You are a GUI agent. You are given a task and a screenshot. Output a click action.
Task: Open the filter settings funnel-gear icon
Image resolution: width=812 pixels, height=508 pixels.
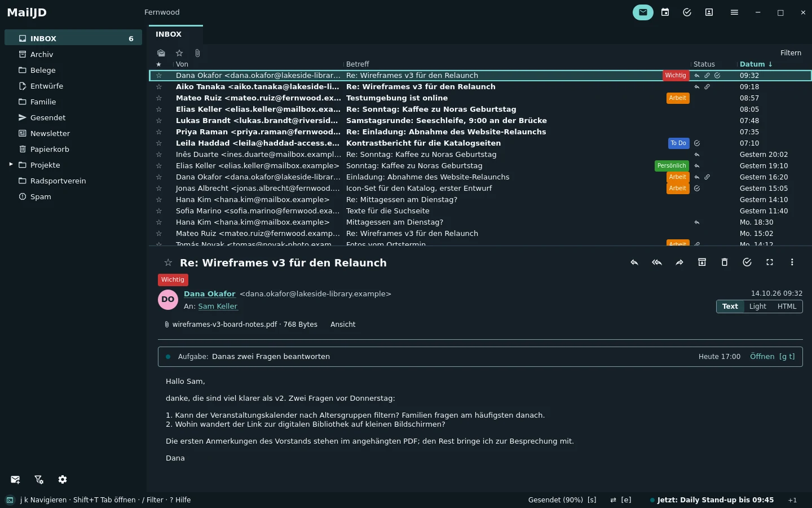(x=39, y=480)
